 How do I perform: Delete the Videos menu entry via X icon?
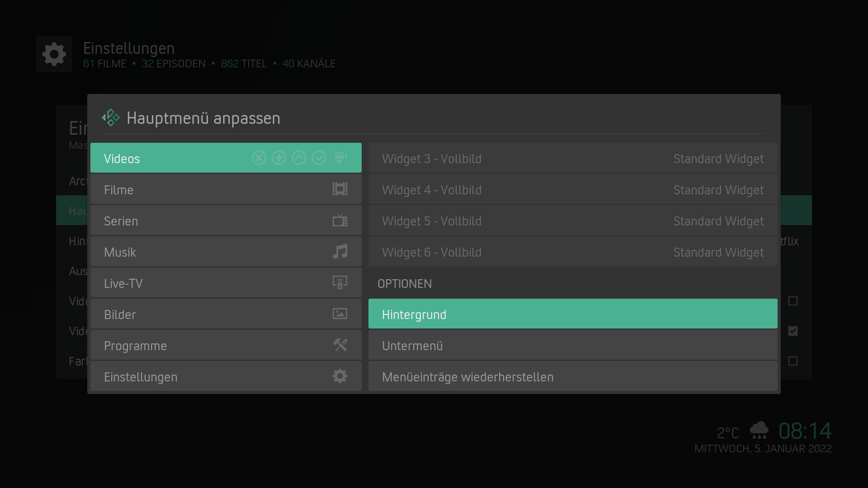[x=259, y=158]
